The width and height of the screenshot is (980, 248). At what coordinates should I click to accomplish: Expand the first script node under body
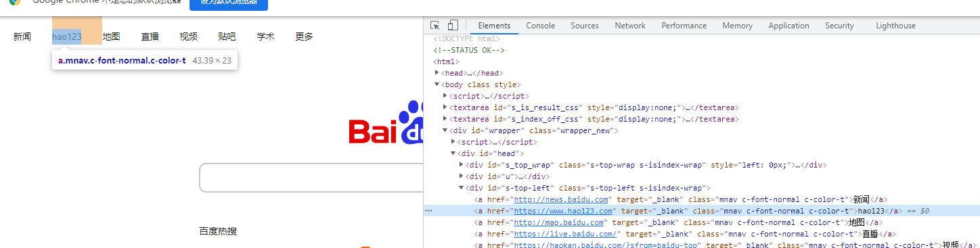(x=445, y=96)
